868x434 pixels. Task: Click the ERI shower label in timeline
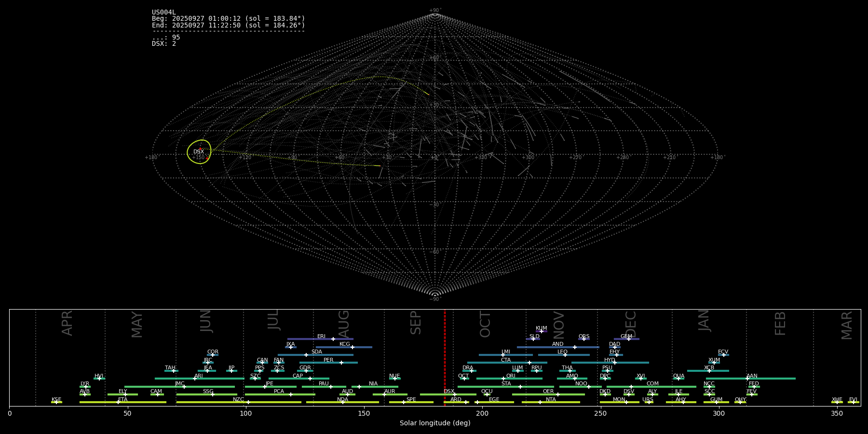pos(322,337)
